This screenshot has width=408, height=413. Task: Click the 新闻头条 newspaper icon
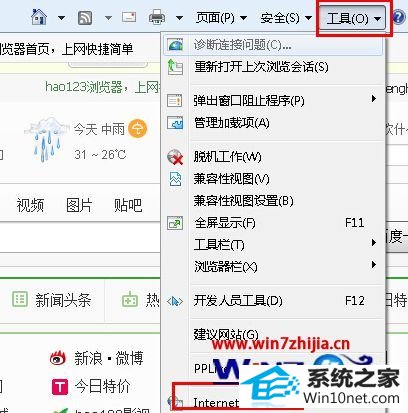pos(20,299)
